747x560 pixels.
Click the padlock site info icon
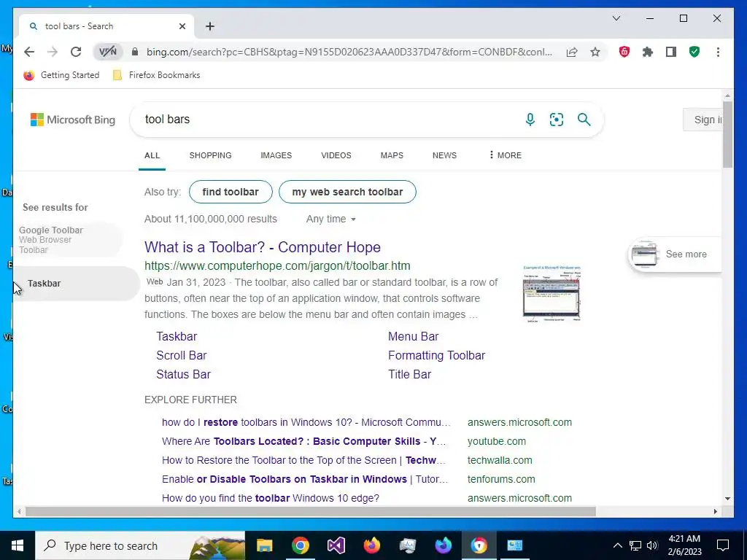(x=135, y=52)
